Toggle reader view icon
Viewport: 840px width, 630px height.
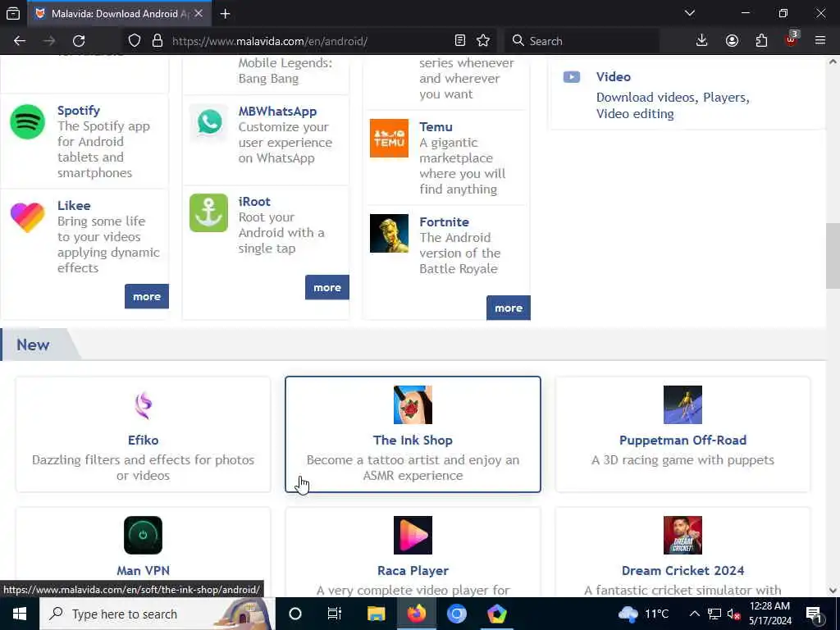pos(459,41)
